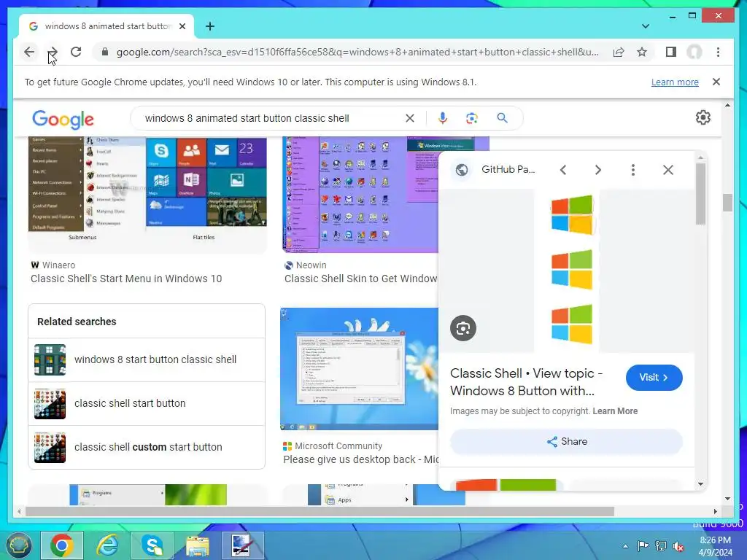Search by voice microphone icon
This screenshot has height=560, width=747.
tap(443, 118)
